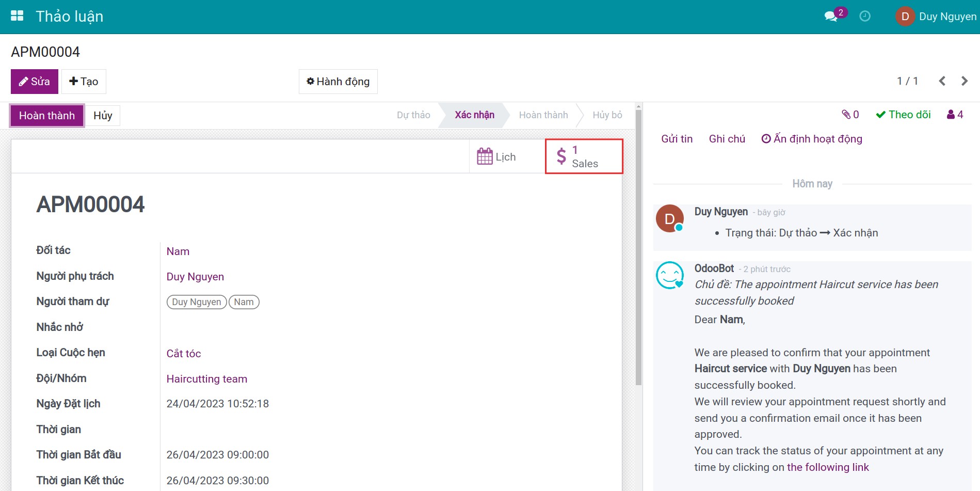Image resolution: width=980 pixels, height=491 pixels.
Task: Open the Lịch calendar button
Action: click(x=496, y=156)
